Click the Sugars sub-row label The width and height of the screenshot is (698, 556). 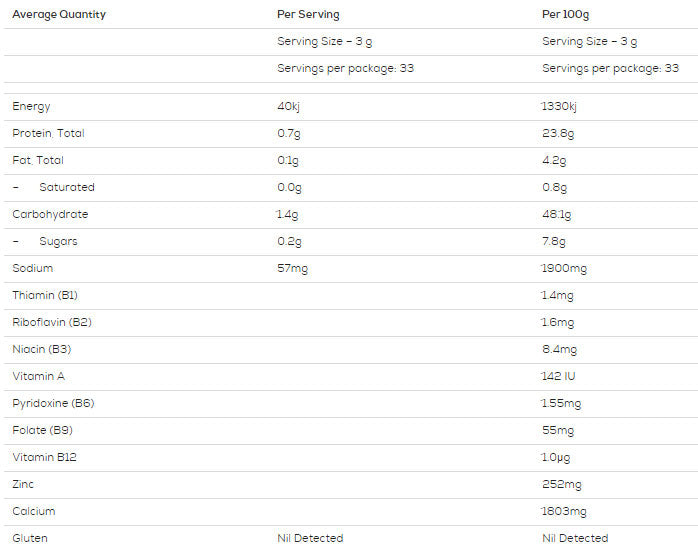(58, 242)
